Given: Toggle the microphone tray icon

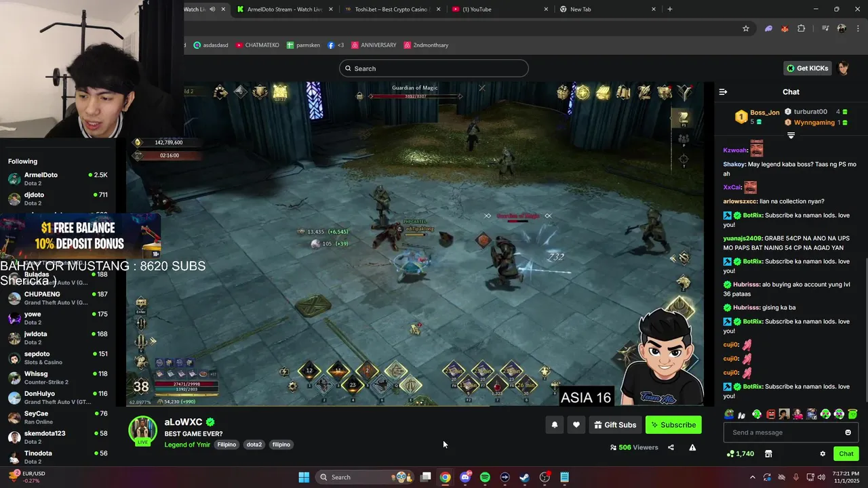Looking at the screenshot, I should 795,477.
